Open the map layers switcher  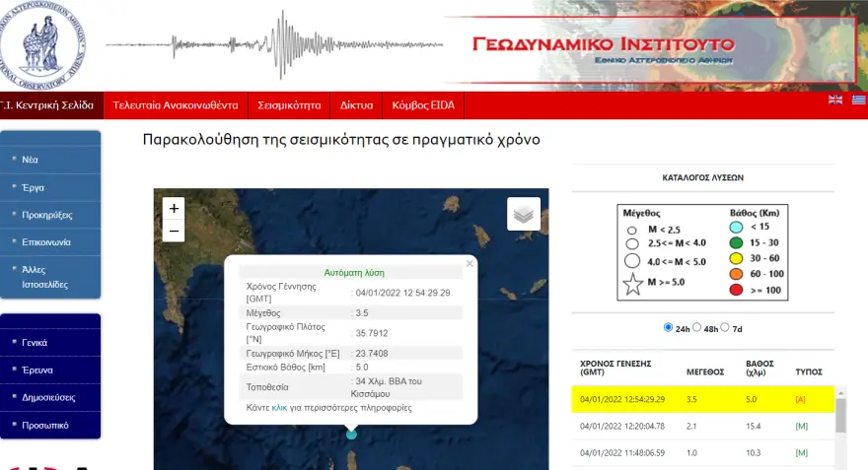coord(524,214)
